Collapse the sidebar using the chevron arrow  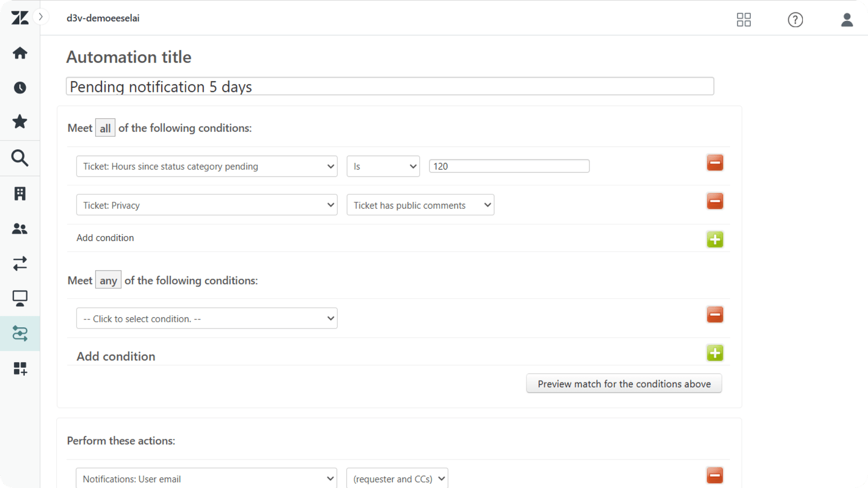[41, 16]
